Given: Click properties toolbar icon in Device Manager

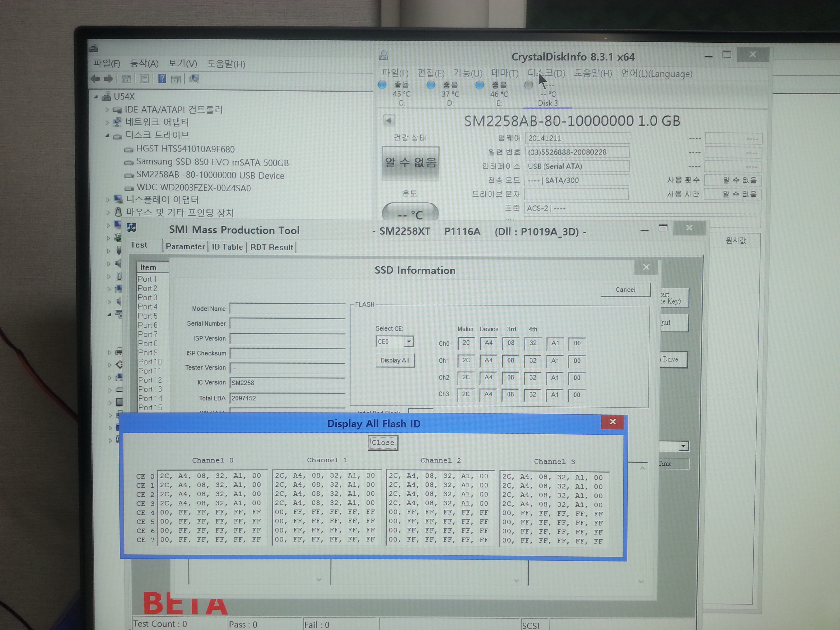Looking at the screenshot, I should click(x=144, y=79).
